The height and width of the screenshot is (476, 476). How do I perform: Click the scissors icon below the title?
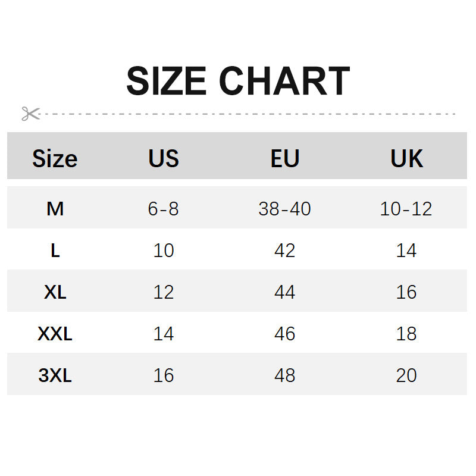pyautogui.click(x=30, y=113)
